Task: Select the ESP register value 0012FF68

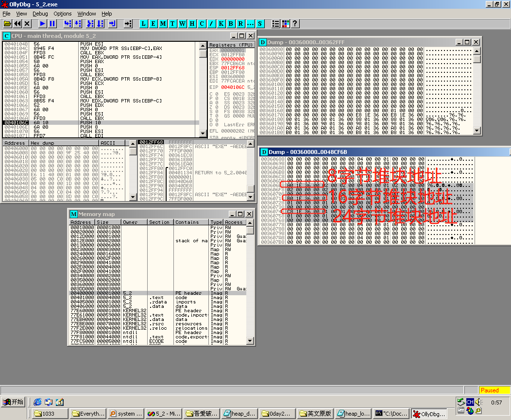Action: [x=233, y=68]
